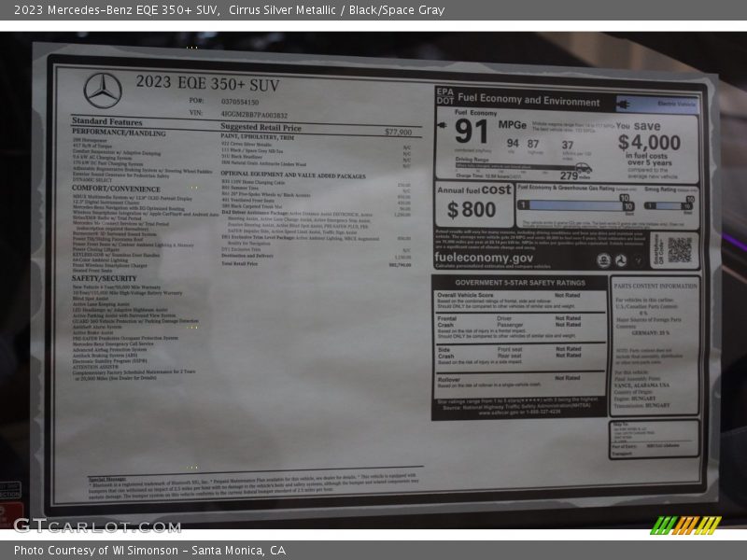This screenshot has height=560, width=747.
Task: Click the 'Special Message' footnote heading
Action: pyautogui.click(x=106, y=479)
